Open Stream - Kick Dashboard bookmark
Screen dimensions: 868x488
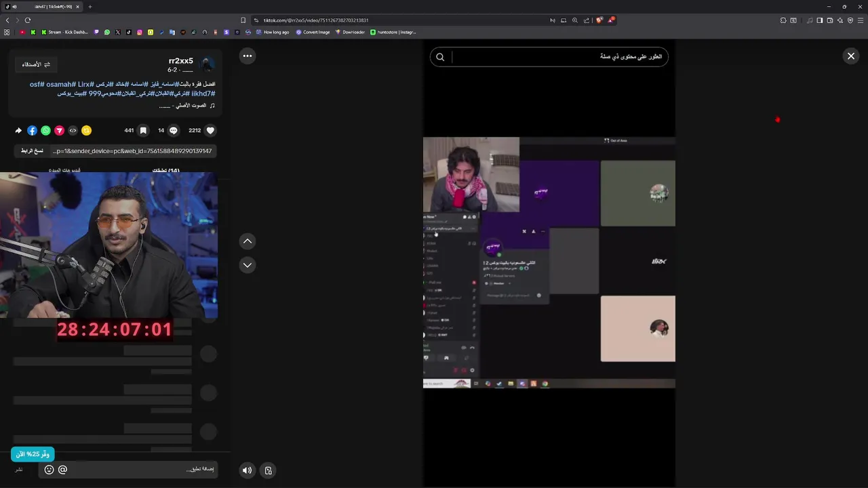pyautogui.click(x=65, y=32)
